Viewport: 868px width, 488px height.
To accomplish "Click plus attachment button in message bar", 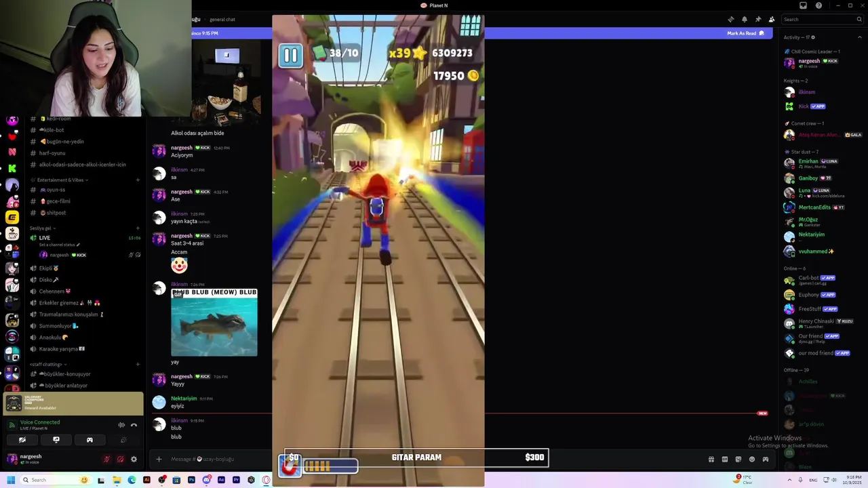I will pos(159,459).
